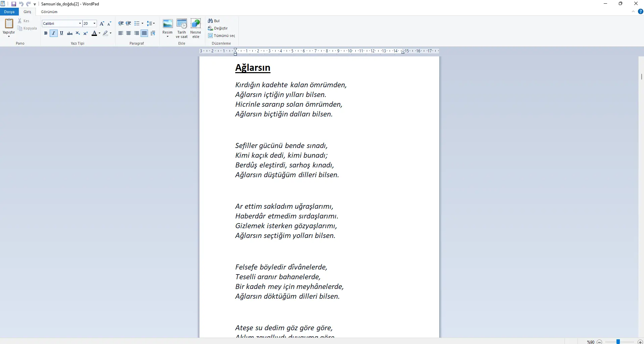The image size is (644, 344).
Task: Click the line 'Teselli aranır bahanelerde,'
Action: pos(278,277)
